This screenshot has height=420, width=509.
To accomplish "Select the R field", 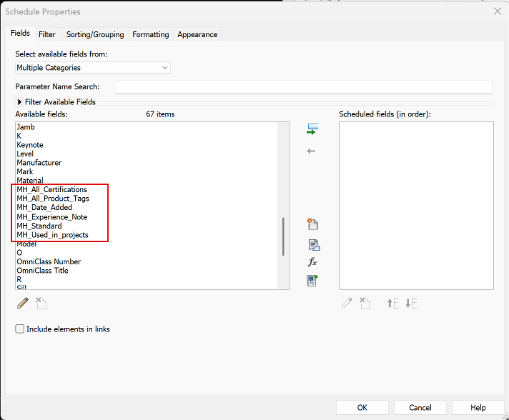I will click(19, 279).
